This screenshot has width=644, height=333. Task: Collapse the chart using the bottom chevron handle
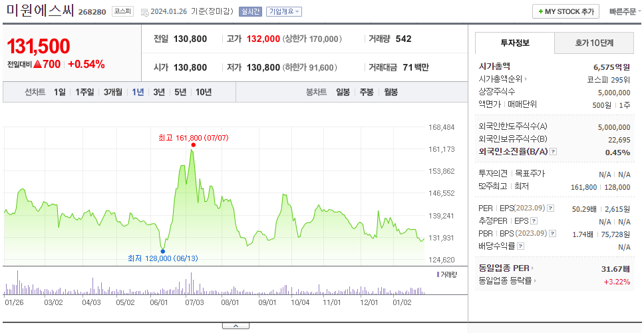[236, 326]
